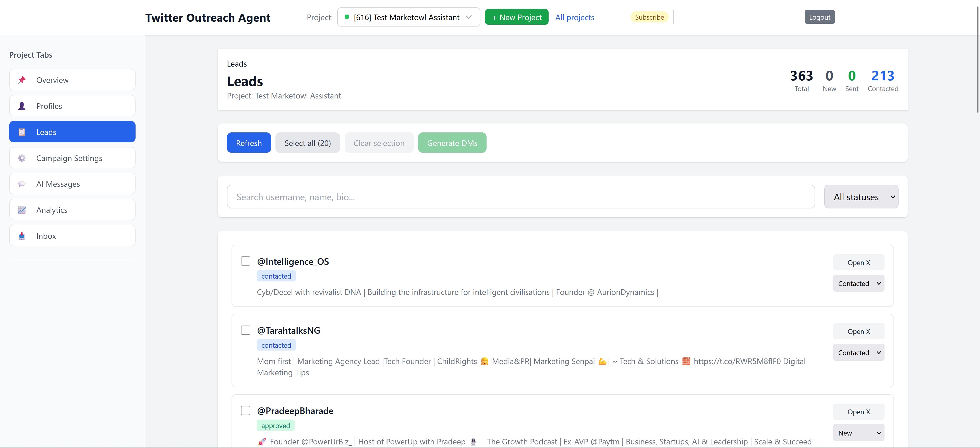Click the green status dot in the project selector
Screen dimensions: 980x448
347,17
